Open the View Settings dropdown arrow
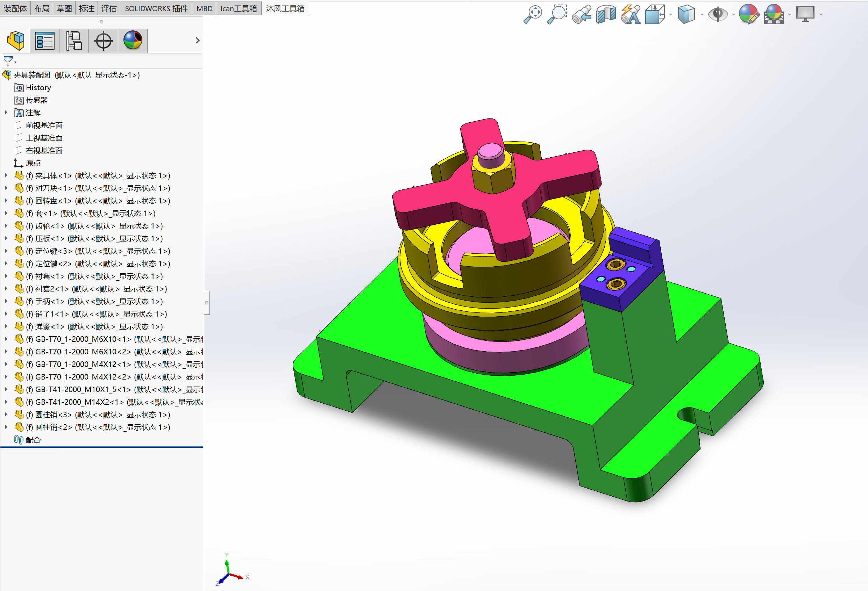 821,15
